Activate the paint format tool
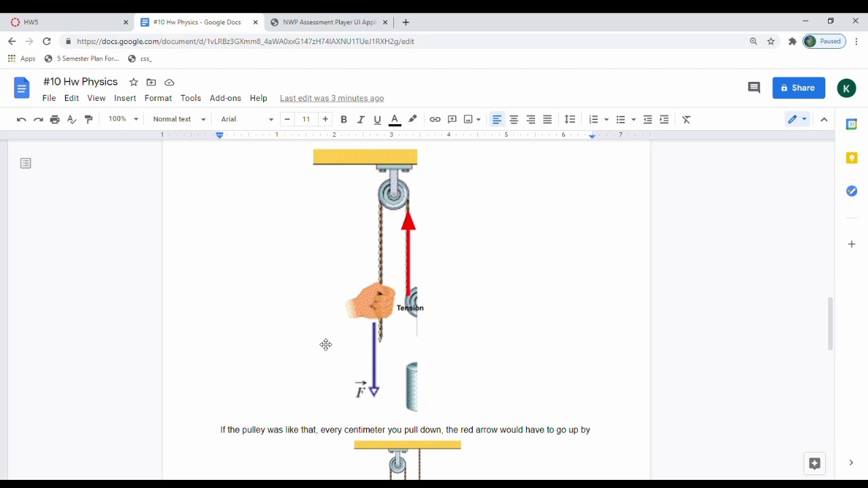The height and width of the screenshot is (488, 868). (x=89, y=119)
